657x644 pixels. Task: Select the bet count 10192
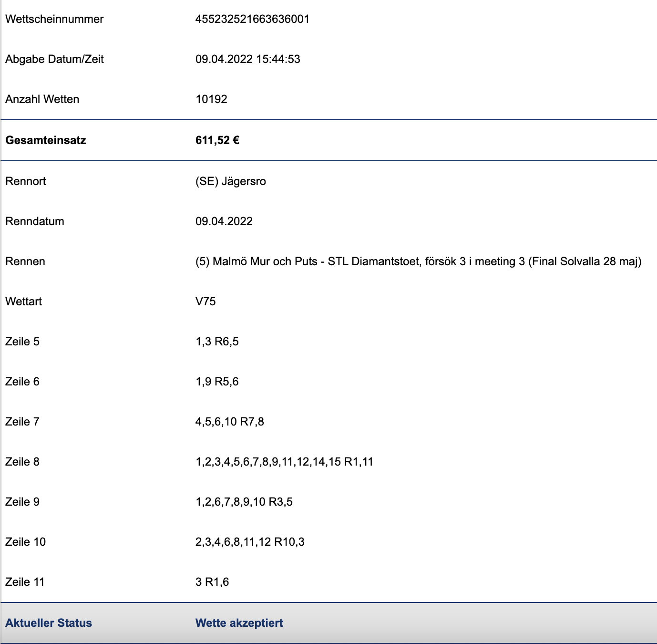point(211,99)
